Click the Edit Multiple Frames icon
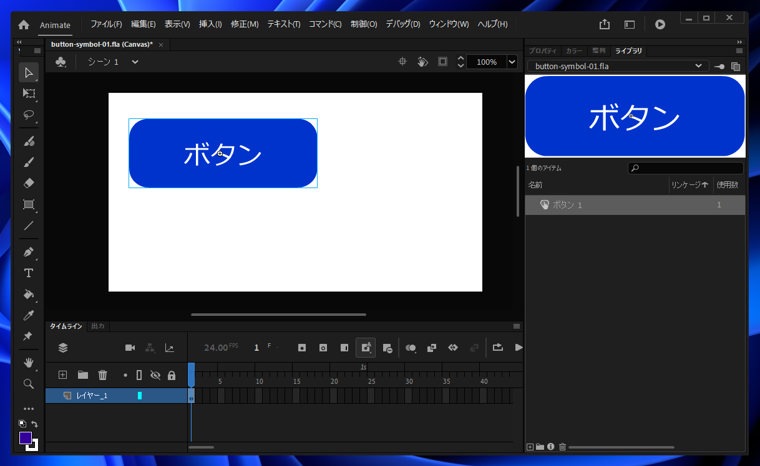760x466 pixels. pos(431,348)
